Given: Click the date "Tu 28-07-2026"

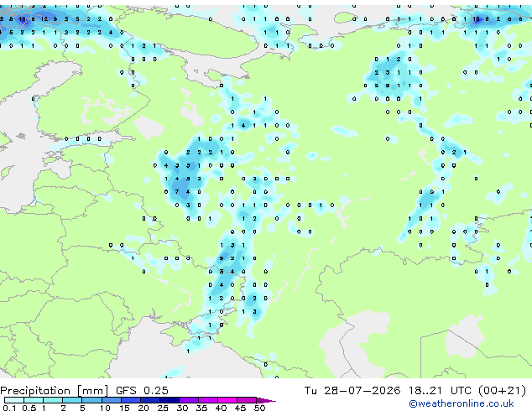Looking at the screenshot, I should pyautogui.click(x=352, y=391).
